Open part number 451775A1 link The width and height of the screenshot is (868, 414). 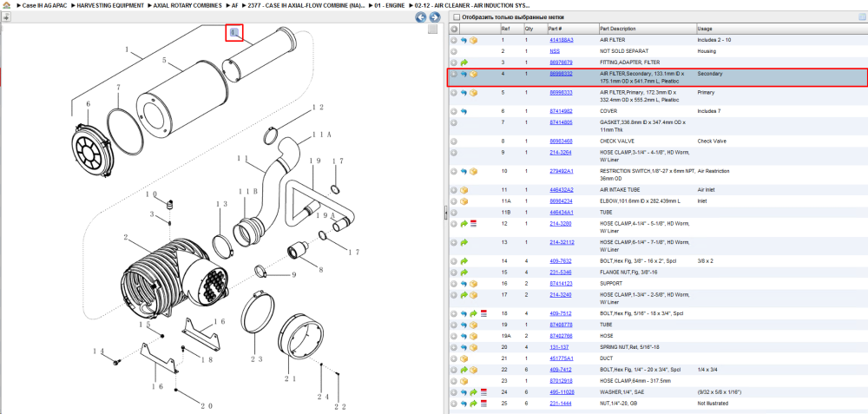(561, 358)
